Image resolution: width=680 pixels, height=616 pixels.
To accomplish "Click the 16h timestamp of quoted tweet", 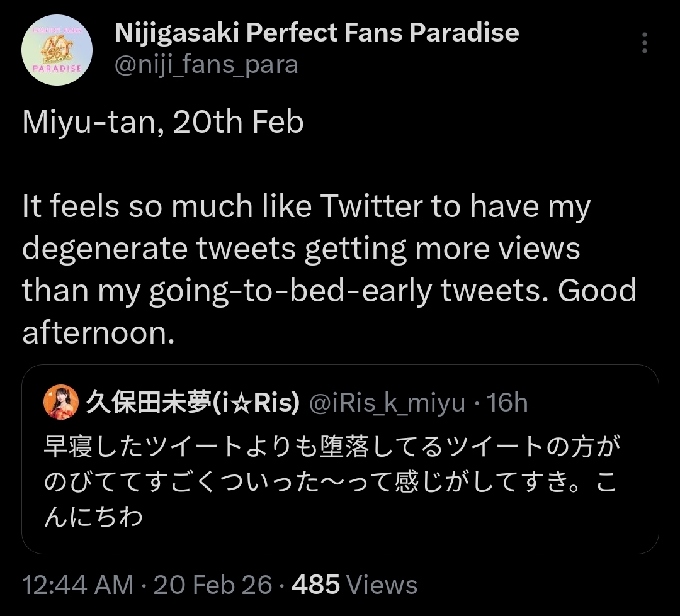I will tap(507, 402).
